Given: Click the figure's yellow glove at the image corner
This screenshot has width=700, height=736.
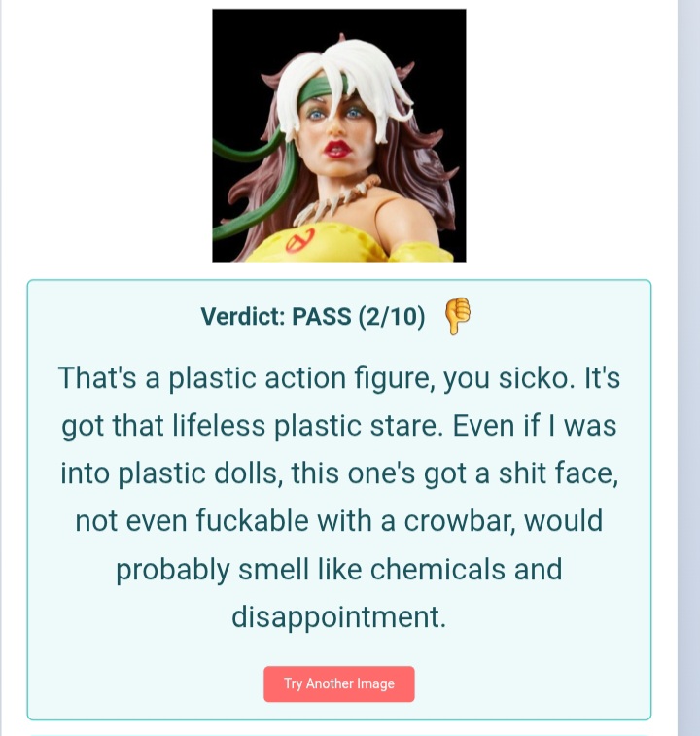Looking at the screenshot, I should (x=420, y=252).
